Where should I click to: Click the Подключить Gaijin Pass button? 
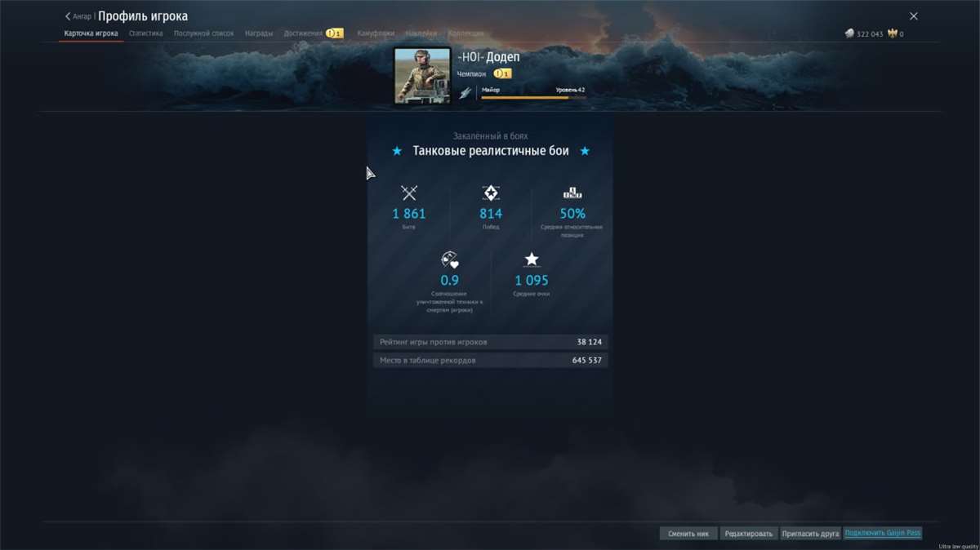tap(883, 533)
